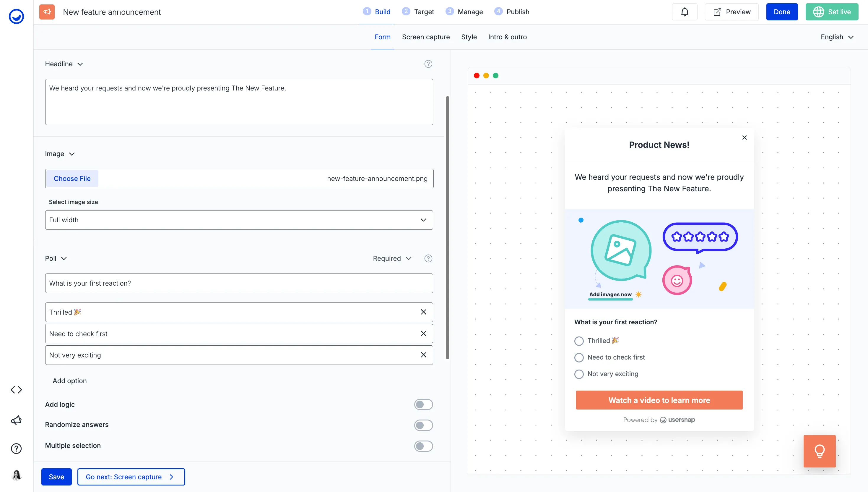868x492 pixels.
Task: Open the code embed icon in sidebar
Action: [x=16, y=390]
